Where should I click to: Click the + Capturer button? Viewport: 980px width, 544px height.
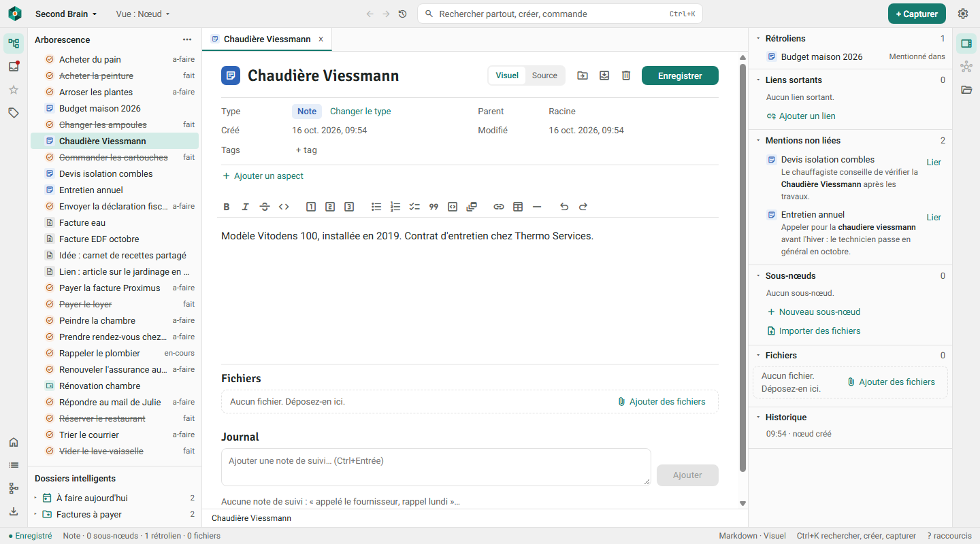917,14
